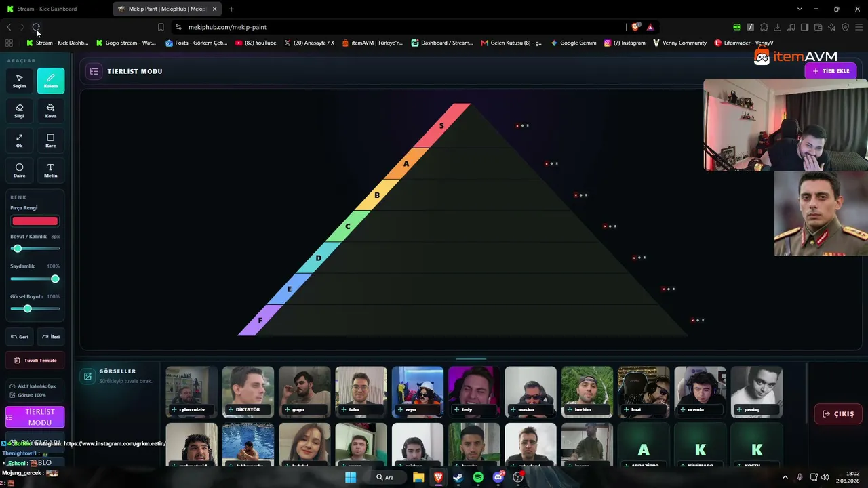Viewport: 868px width, 488px height.
Task: Open the Brave Rewards triangle icon
Action: click(x=650, y=27)
